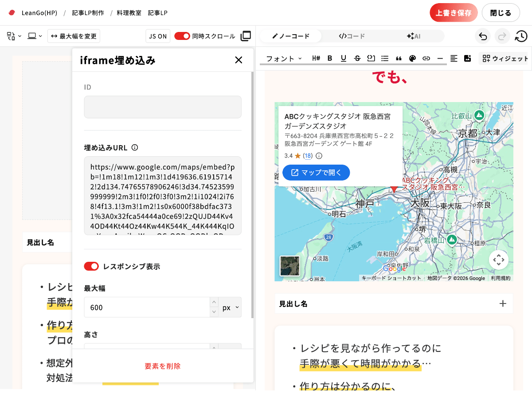The height and width of the screenshot is (394, 532).
Task: Click the 上書き保存 button
Action: click(454, 13)
